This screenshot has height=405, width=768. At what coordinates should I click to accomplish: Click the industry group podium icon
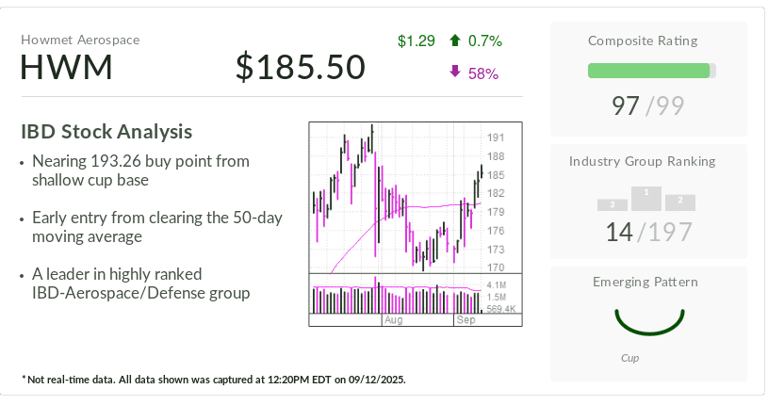pos(646,198)
